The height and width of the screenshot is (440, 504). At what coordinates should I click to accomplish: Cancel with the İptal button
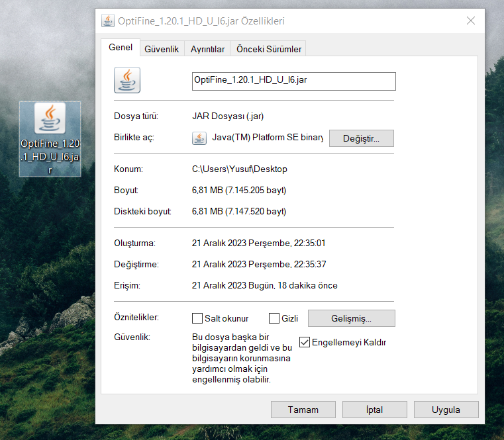pos(374,410)
